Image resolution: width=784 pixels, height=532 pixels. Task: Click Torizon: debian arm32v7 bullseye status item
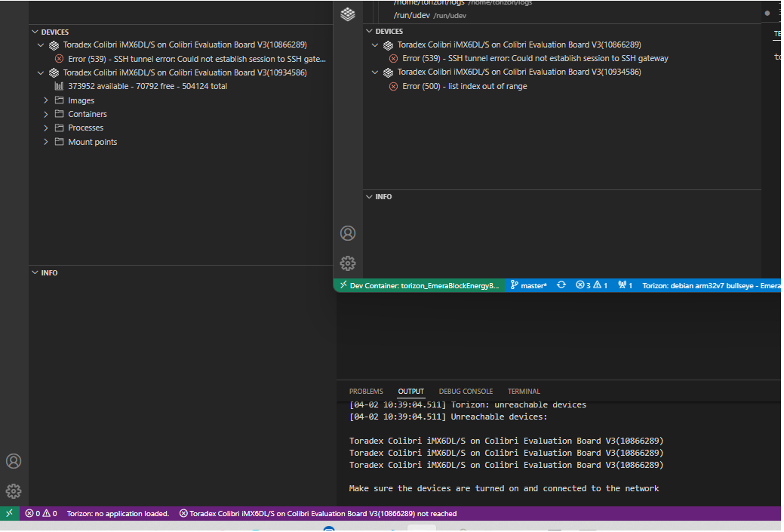pyautogui.click(x=711, y=285)
